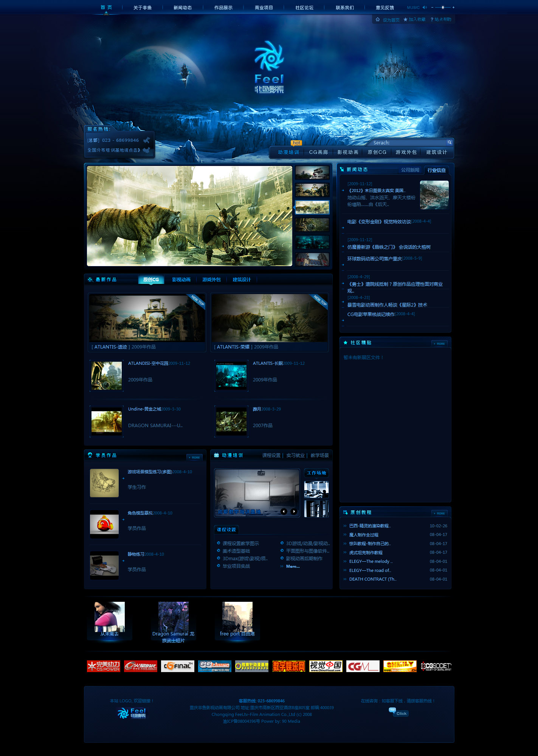Screen dimensions: 538x756
Task: Switch news to 行业信息 tab
Action: (x=437, y=170)
